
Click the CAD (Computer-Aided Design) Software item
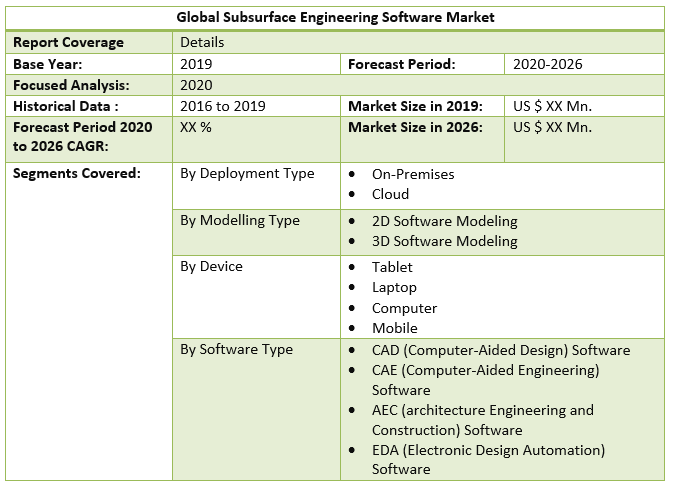click(500, 350)
